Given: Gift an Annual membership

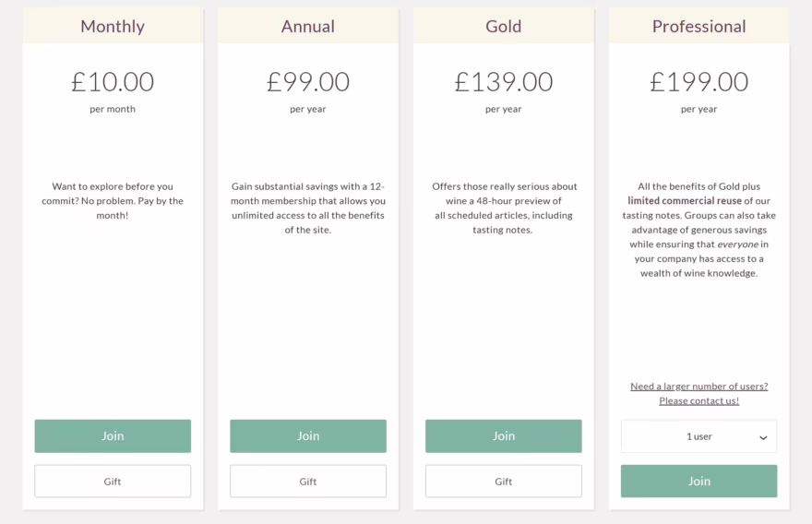Looking at the screenshot, I should click(308, 481).
